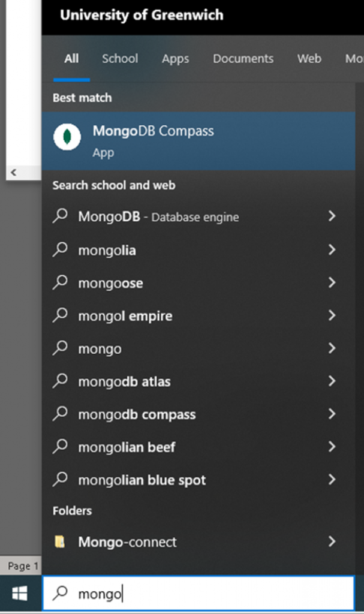Switch to the Apps filter tab
The height and width of the screenshot is (614, 364).
(x=175, y=59)
